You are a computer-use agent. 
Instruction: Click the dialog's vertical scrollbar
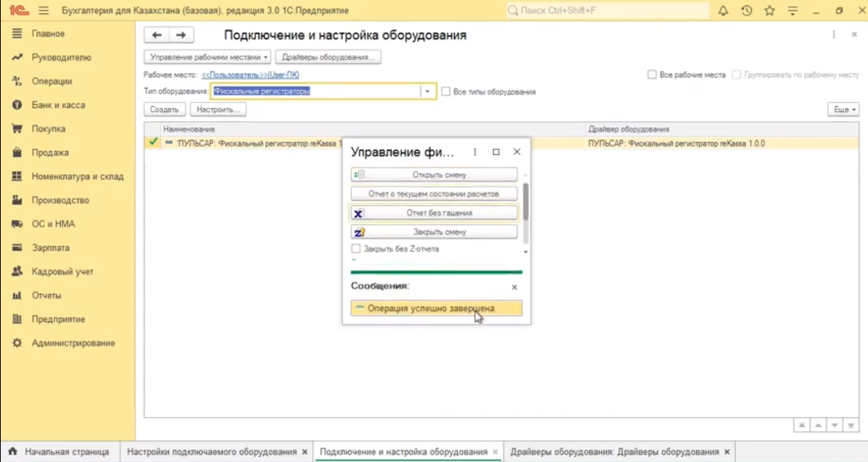(526, 202)
